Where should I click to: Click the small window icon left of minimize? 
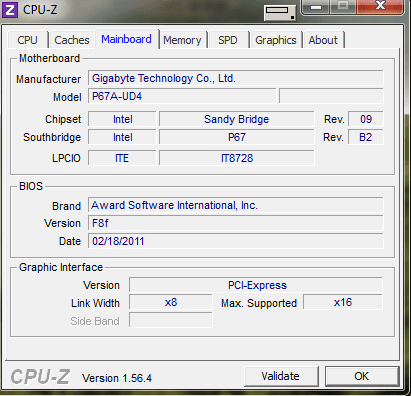click(280, 13)
